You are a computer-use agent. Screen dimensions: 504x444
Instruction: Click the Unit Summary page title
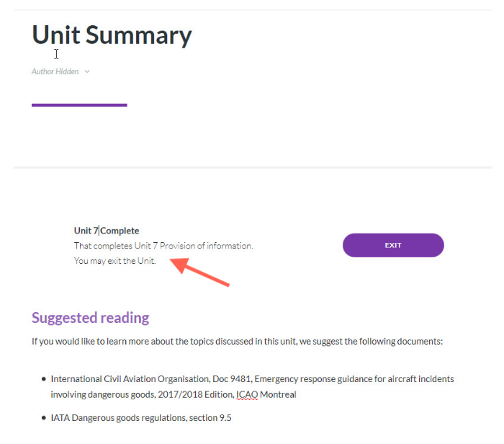coord(112,35)
